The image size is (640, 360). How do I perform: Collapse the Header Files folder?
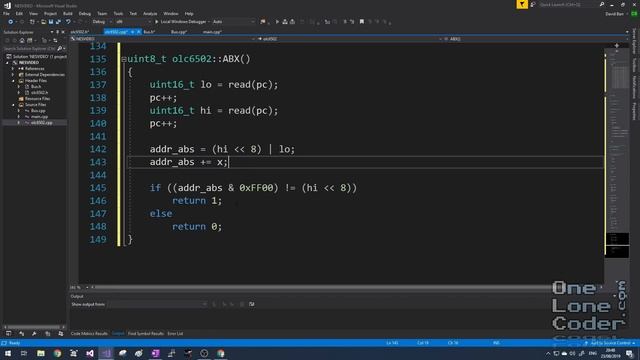(13, 81)
